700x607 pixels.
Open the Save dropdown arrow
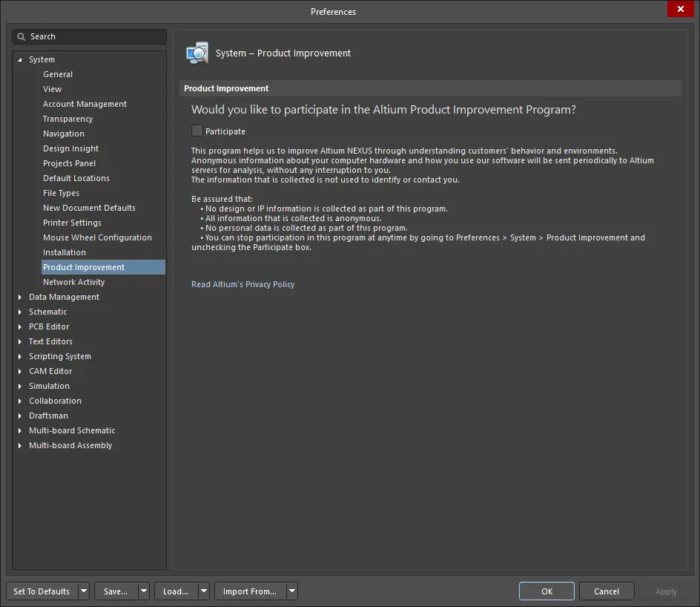144,591
